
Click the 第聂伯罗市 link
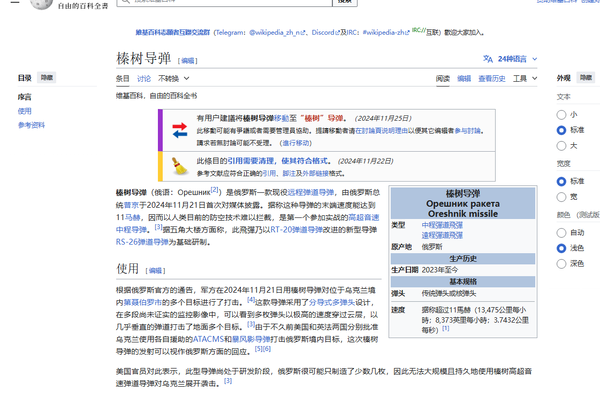click(x=143, y=302)
